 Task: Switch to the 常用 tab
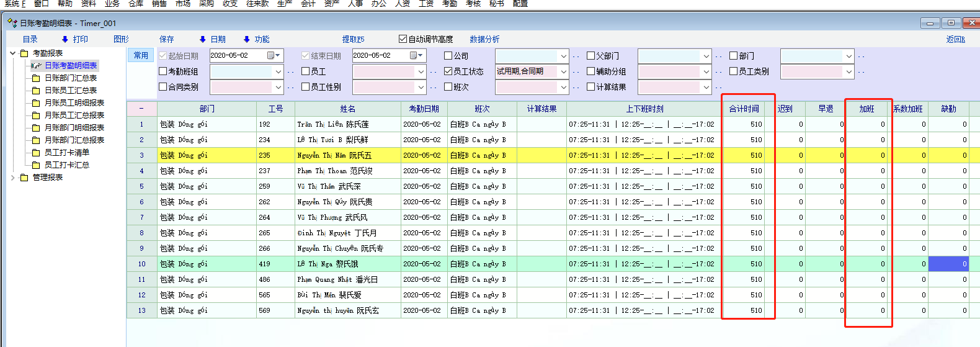tap(141, 55)
